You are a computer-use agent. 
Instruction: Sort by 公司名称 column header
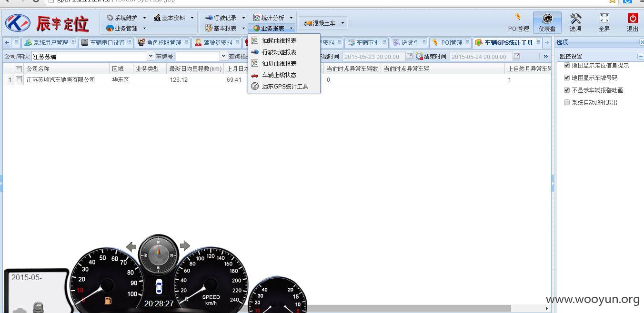click(67, 68)
